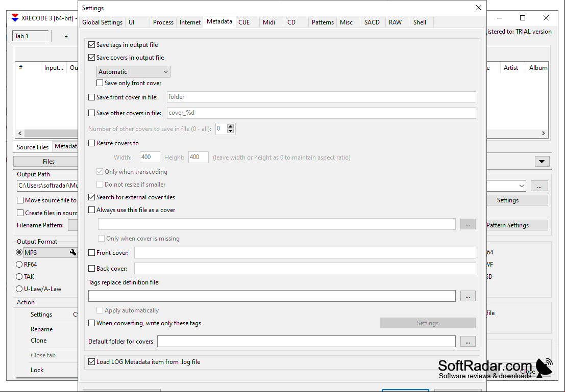The width and height of the screenshot is (565, 392).
Task: Click the Files button in main window
Action: (x=45, y=162)
